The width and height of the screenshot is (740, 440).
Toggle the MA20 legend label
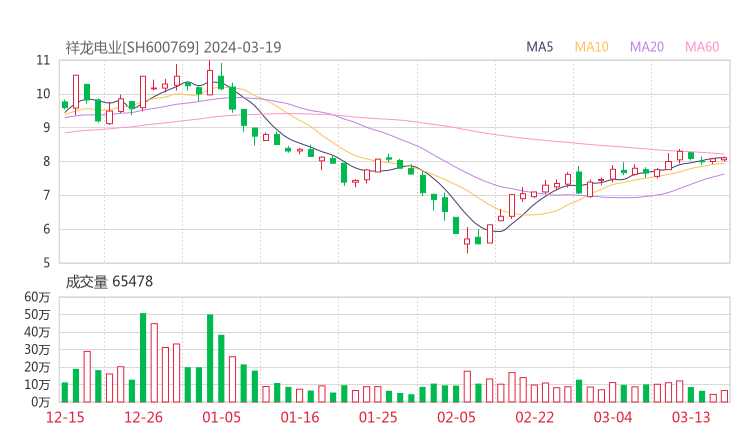647,47
